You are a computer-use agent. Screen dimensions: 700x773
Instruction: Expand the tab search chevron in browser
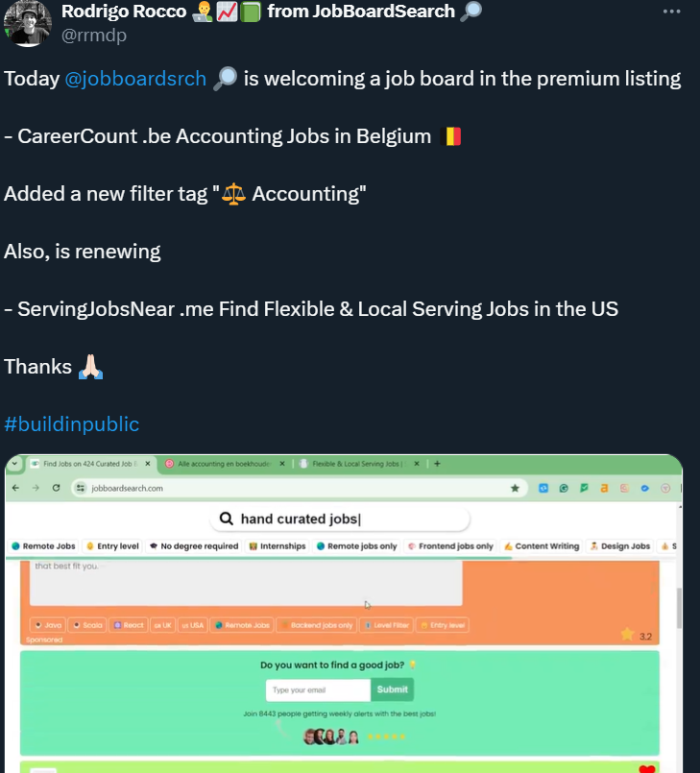pyautogui.click(x=14, y=464)
